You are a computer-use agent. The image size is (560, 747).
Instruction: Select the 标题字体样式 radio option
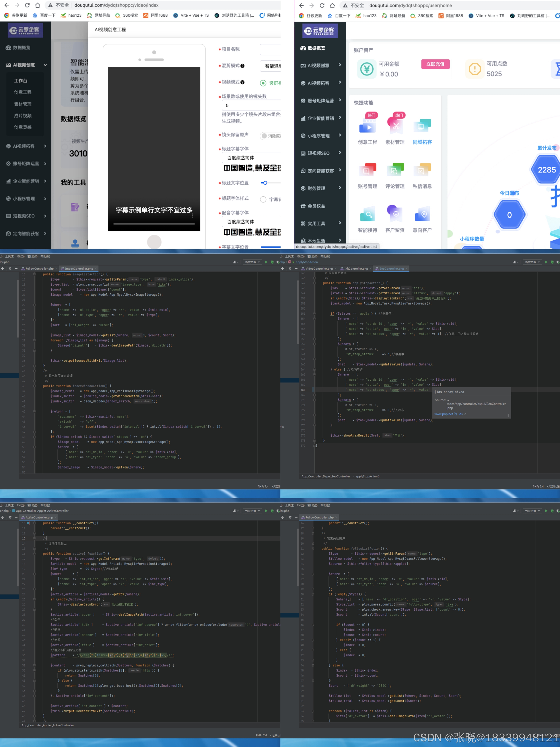pos(263,199)
